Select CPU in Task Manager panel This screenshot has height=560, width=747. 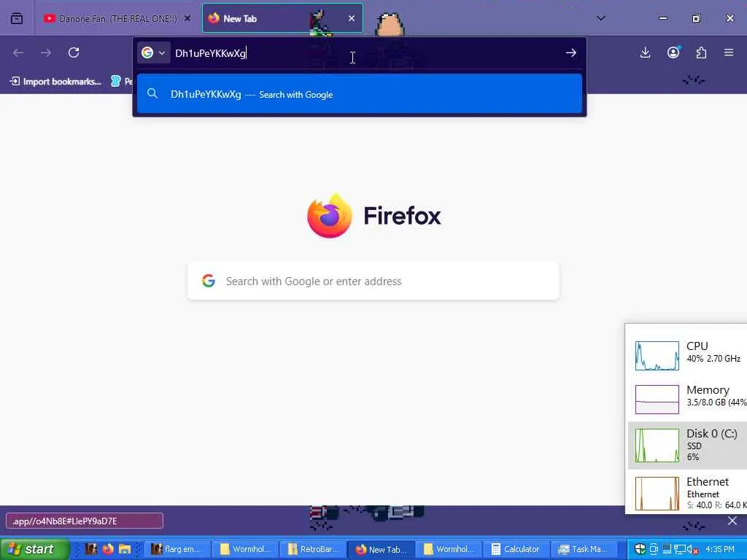(687, 355)
